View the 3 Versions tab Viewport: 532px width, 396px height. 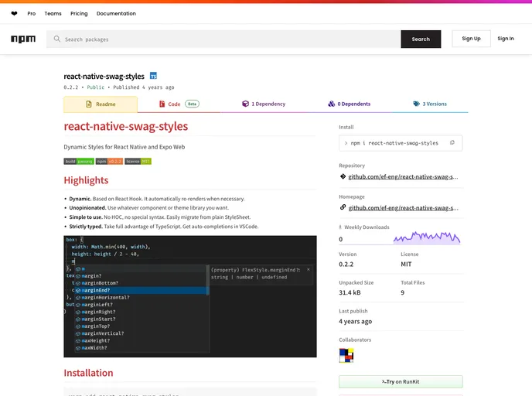pos(430,104)
